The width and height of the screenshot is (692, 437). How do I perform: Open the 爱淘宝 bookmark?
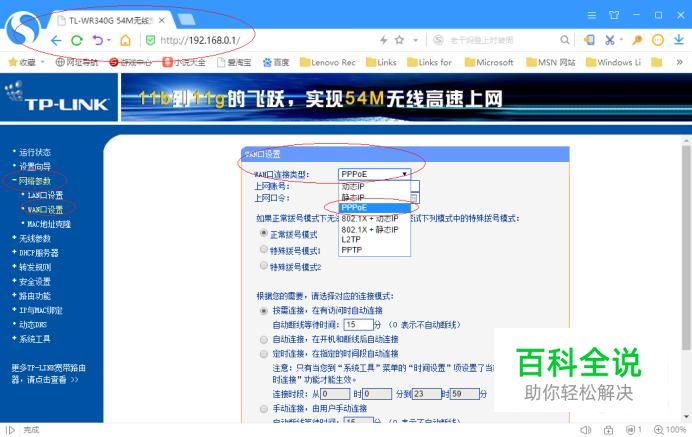(234, 62)
